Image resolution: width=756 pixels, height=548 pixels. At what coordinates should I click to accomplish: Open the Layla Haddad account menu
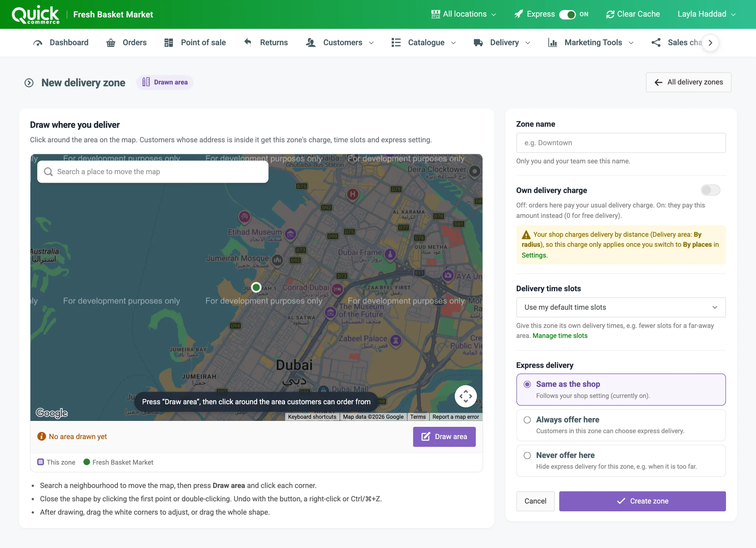(x=706, y=14)
